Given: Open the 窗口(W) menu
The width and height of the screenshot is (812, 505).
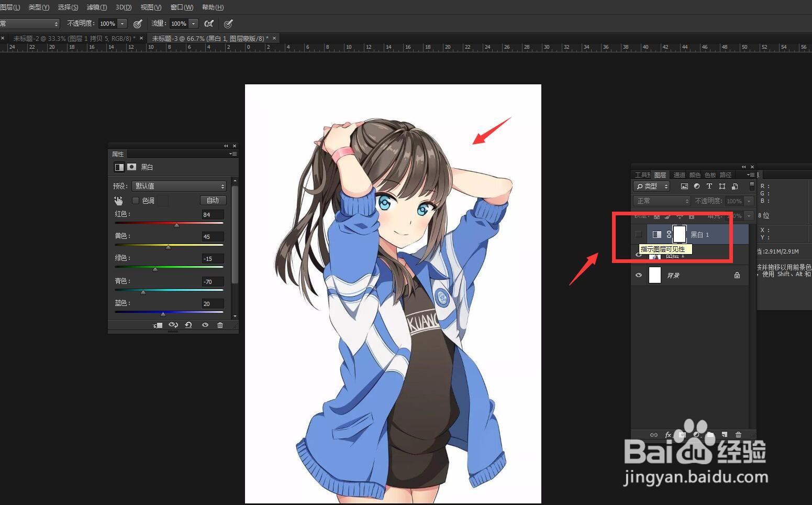Looking at the screenshot, I should click(x=182, y=7).
